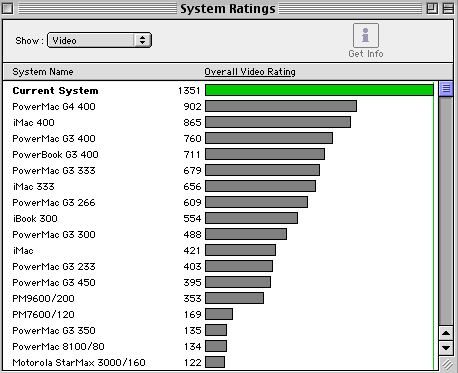This screenshot has width=458, height=373.
Task: Click the rating value 609
Action: (192, 203)
